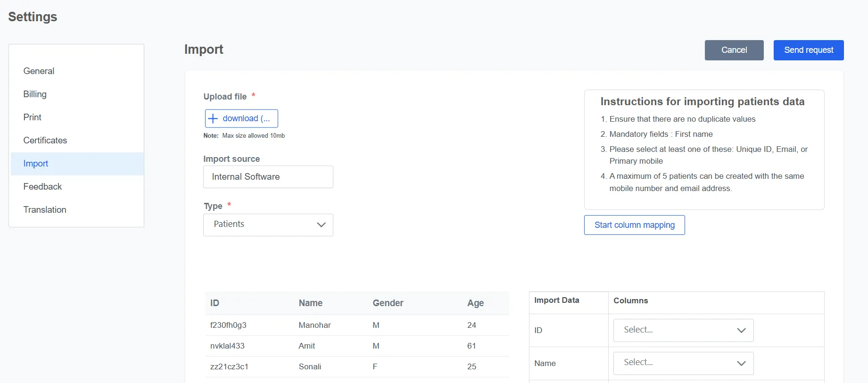868x383 pixels.
Task: Click the Settings page title
Action: tap(33, 17)
